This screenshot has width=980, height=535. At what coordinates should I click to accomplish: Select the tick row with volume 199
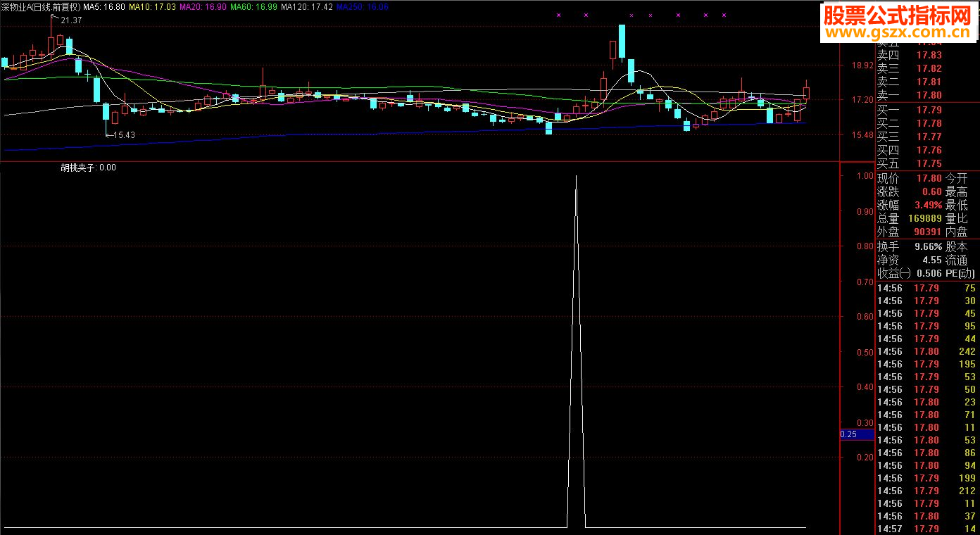coord(927,479)
